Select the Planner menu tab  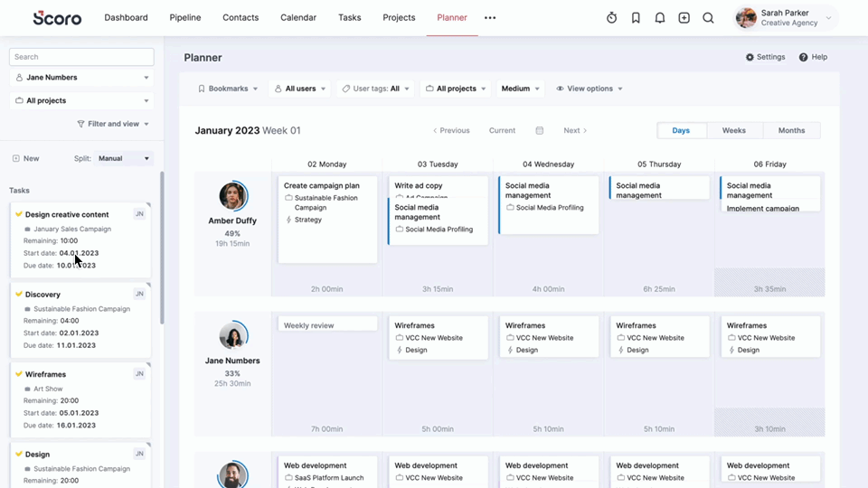(x=452, y=18)
